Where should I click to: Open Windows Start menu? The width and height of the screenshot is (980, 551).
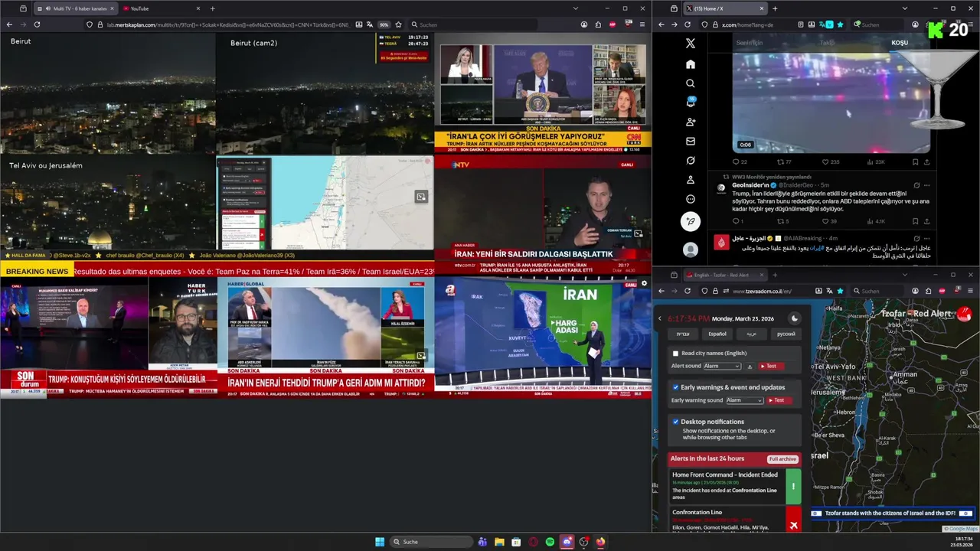click(380, 542)
